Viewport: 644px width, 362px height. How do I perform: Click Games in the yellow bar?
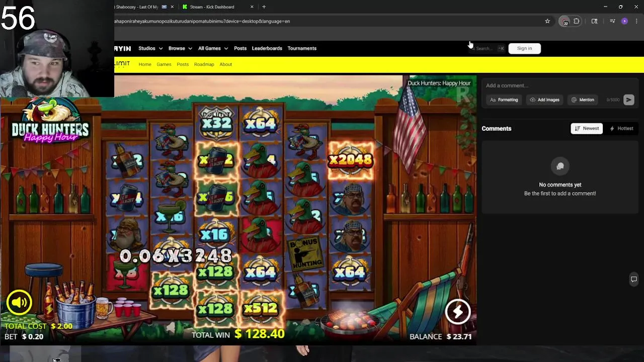pos(164,64)
